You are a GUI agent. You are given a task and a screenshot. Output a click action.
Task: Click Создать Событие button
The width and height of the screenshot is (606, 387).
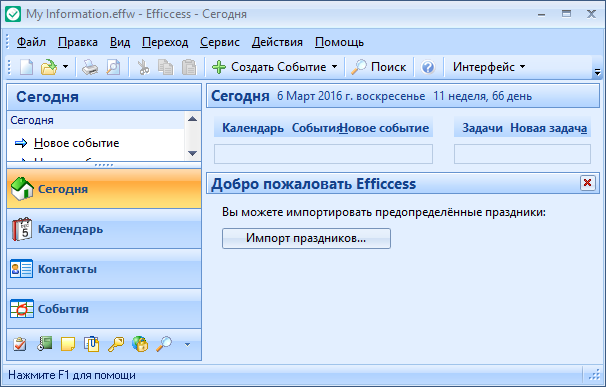(x=269, y=67)
